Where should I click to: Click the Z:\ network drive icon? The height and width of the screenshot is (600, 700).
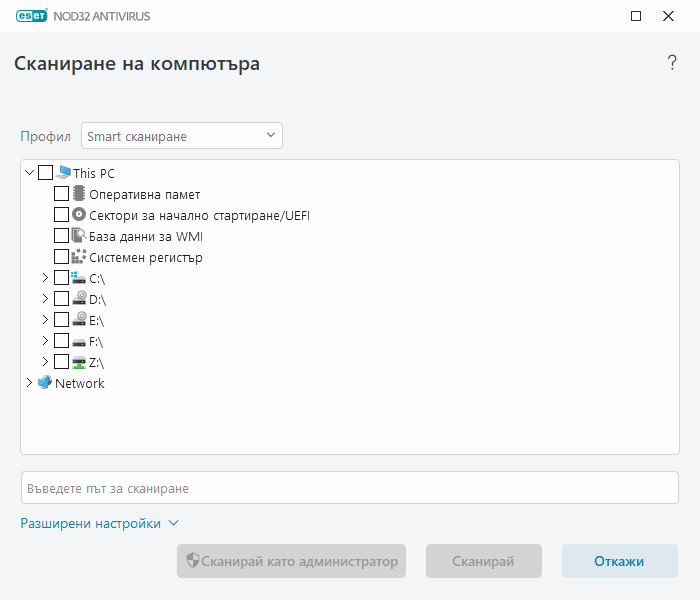pyautogui.click(x=79, y=362)
